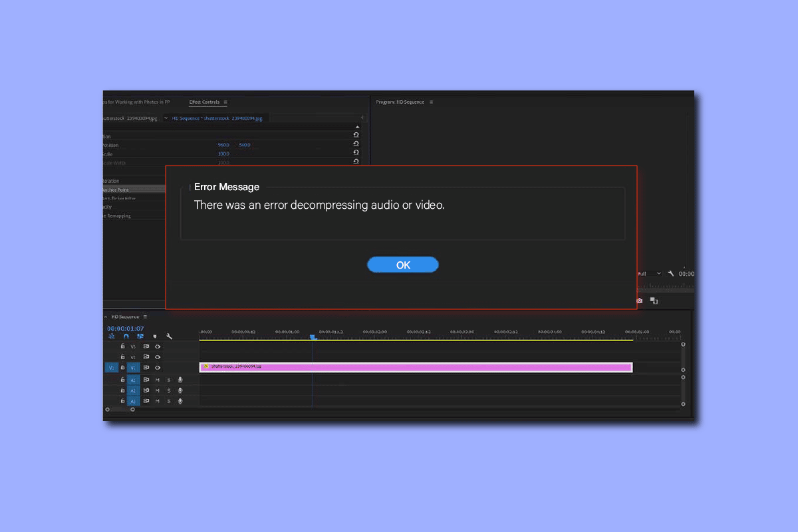Mute audio track A1
The image size is (798, 532).
158,380
